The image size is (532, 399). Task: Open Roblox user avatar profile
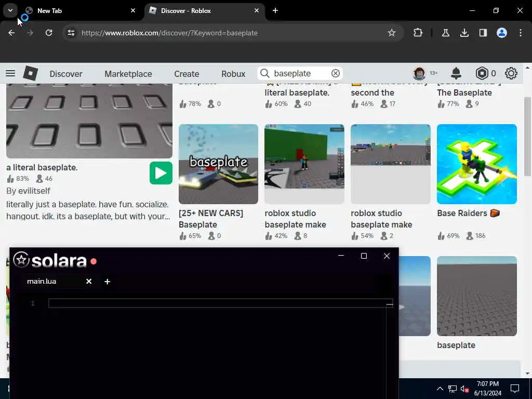tap(419, 73)
